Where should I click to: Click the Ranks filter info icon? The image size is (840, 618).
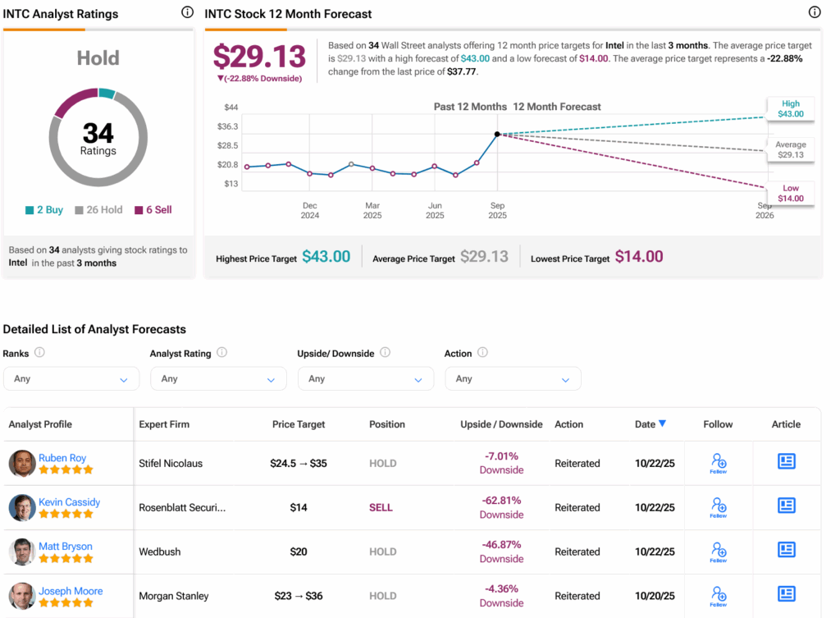(x=39, y=353)
